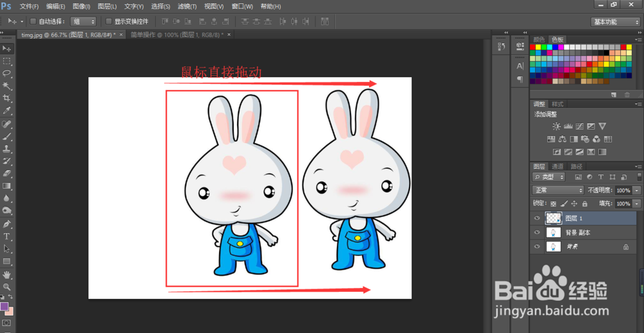Image resolution: width=644 pixels, height=333 pixels.
Task: Select the Rectangle shape tool
Action: (6, 261)
